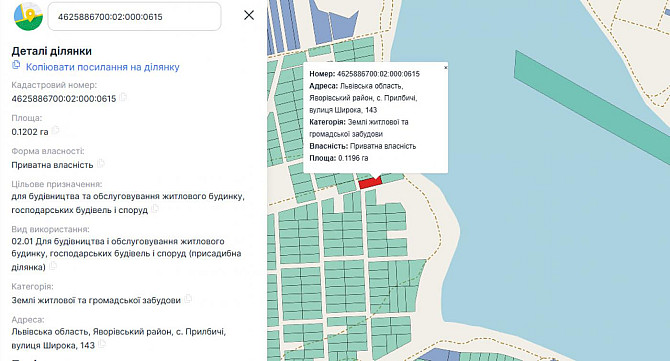Screen dimensions: 670x361
Task: Click the Цільове призначення label
Action: (x=57, y=184)
